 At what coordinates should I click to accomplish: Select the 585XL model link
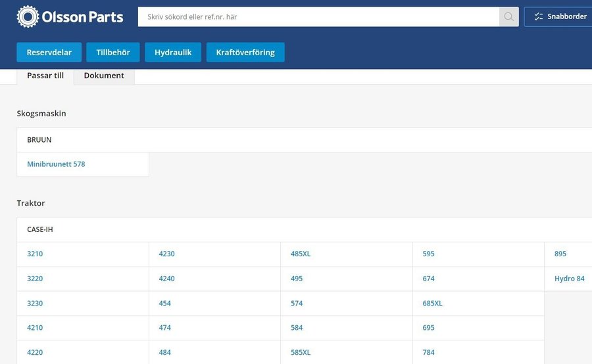[301, 353]
